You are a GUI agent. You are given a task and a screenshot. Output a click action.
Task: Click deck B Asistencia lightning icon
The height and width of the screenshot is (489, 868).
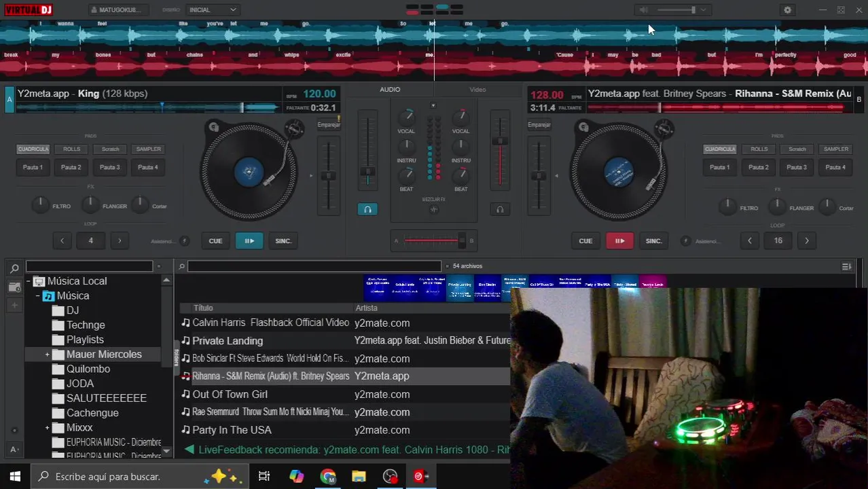point(685,240)
